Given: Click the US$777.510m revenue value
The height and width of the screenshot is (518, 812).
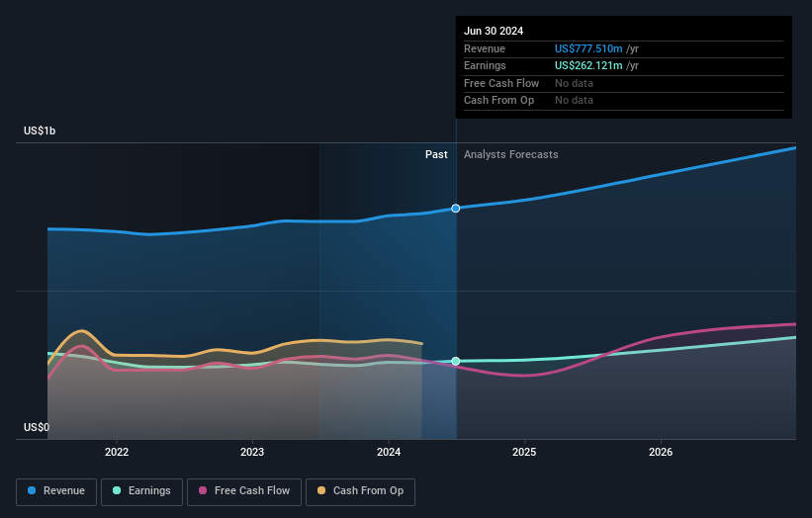Looking at the screenshot, I should point(588,48).
